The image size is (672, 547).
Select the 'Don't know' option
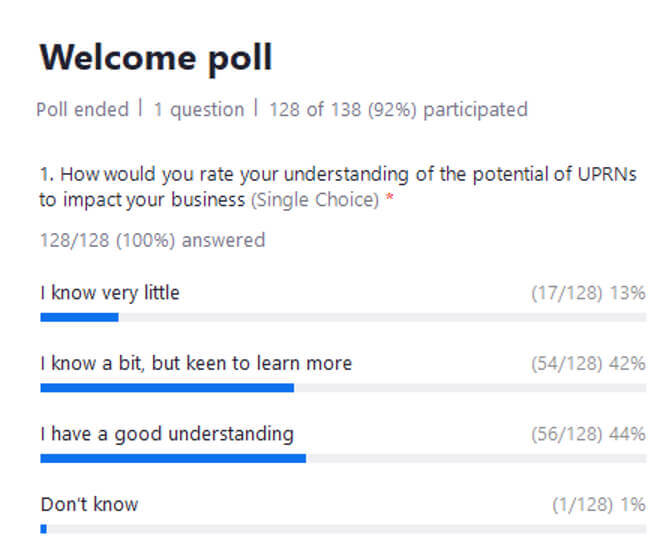(x=89, y=505)
